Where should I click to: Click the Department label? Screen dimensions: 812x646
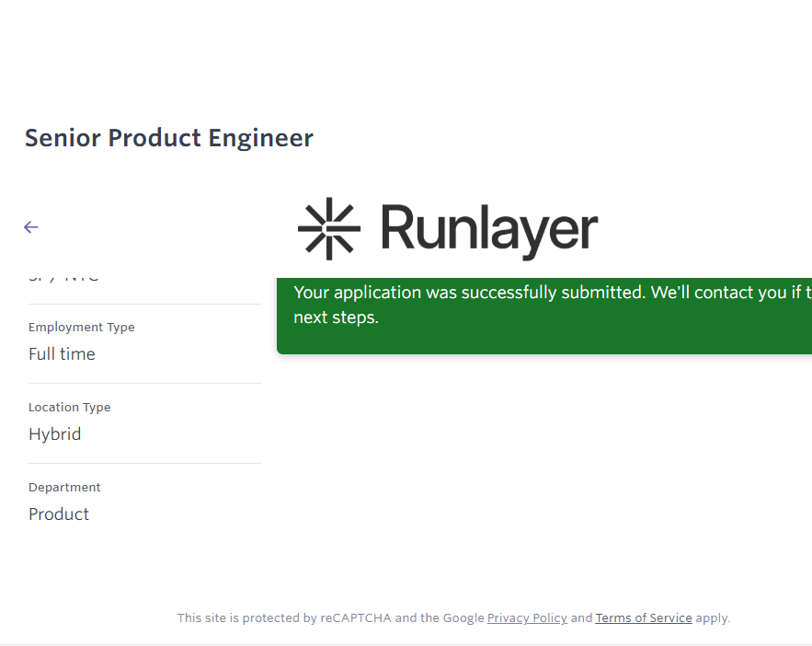pyautogui.click(x=64, y=488)
